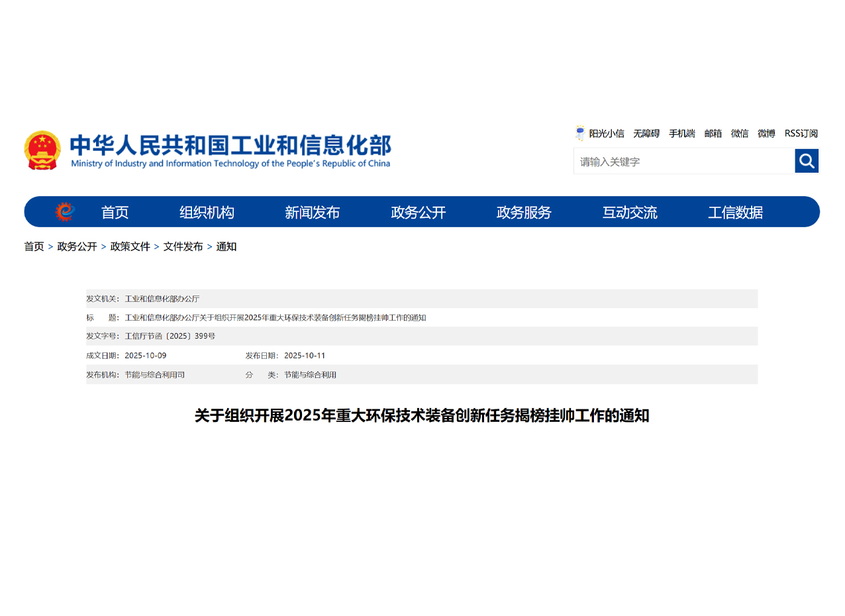Click the national emblem logo
The width and height of the screenshot is (845, 616).
click(42, 150)
